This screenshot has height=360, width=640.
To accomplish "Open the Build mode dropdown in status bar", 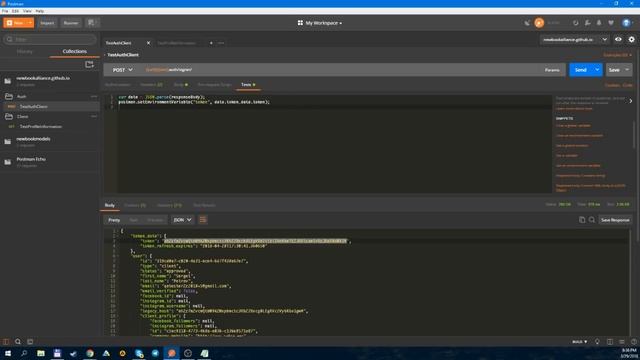I will coord(580,342).
